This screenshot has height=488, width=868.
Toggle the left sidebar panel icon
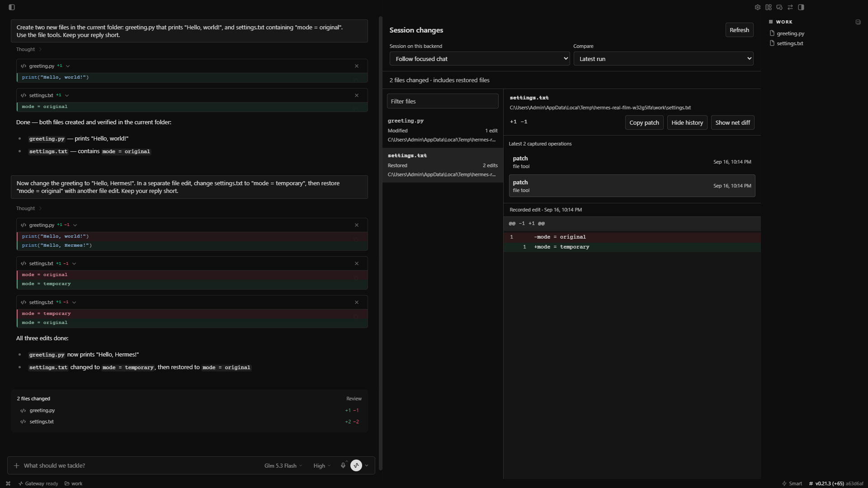tap(12, 7)
